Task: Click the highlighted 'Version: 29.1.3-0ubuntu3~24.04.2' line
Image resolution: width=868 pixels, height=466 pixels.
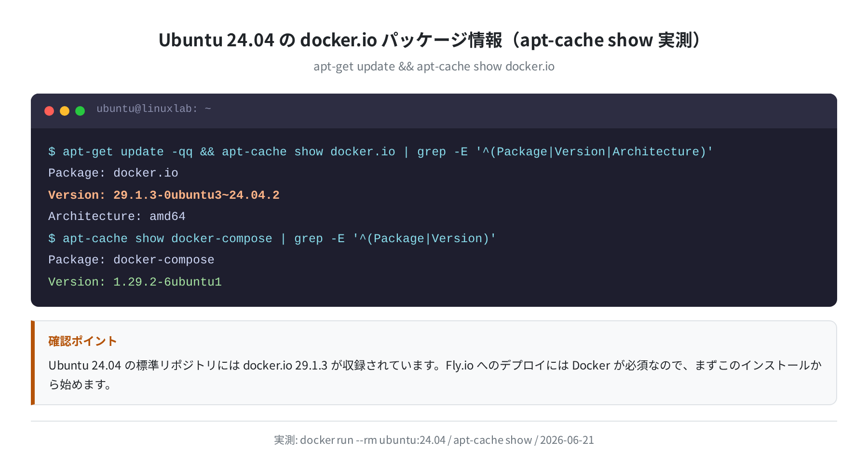Action: 164,195
